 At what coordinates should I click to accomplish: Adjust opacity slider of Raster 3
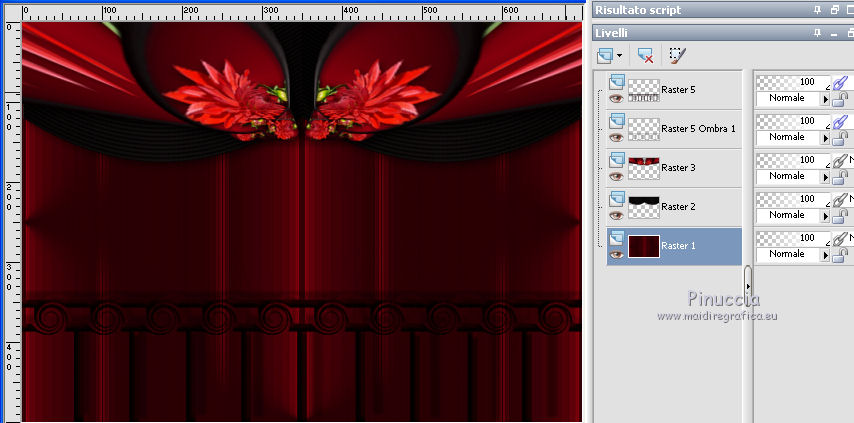(794, 160)
